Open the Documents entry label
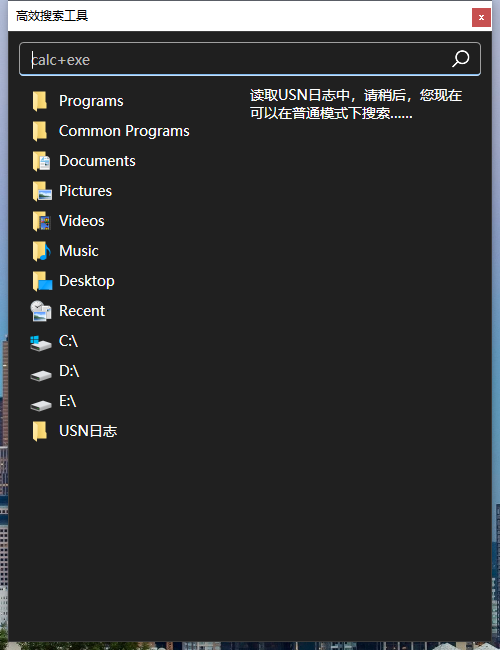The height and width of the screenshot is (650, 500). click(97, 161)
